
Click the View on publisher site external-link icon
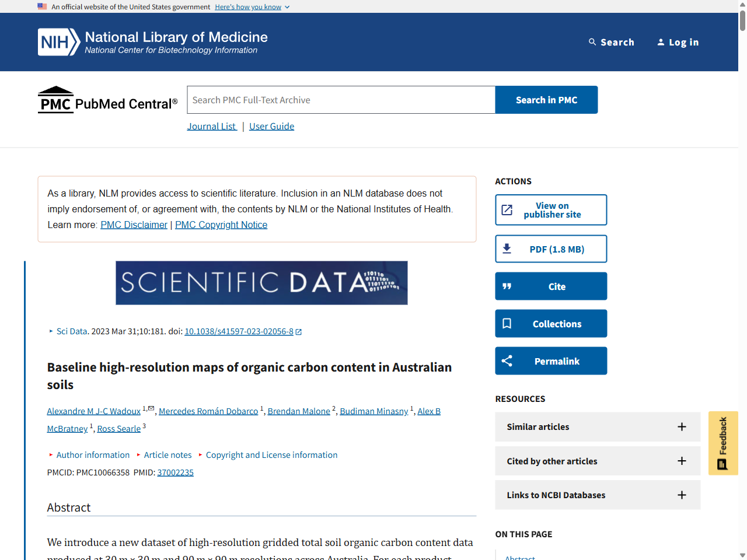point(507,209)
